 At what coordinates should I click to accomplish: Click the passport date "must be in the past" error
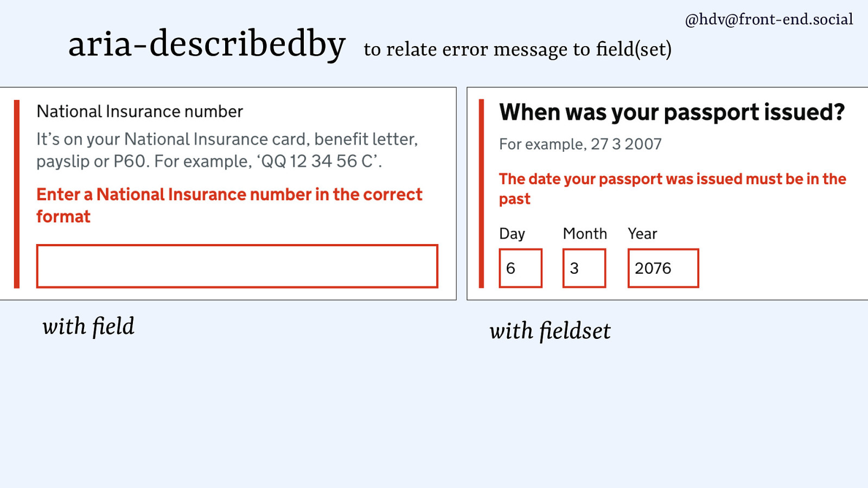tap(672, 188)
